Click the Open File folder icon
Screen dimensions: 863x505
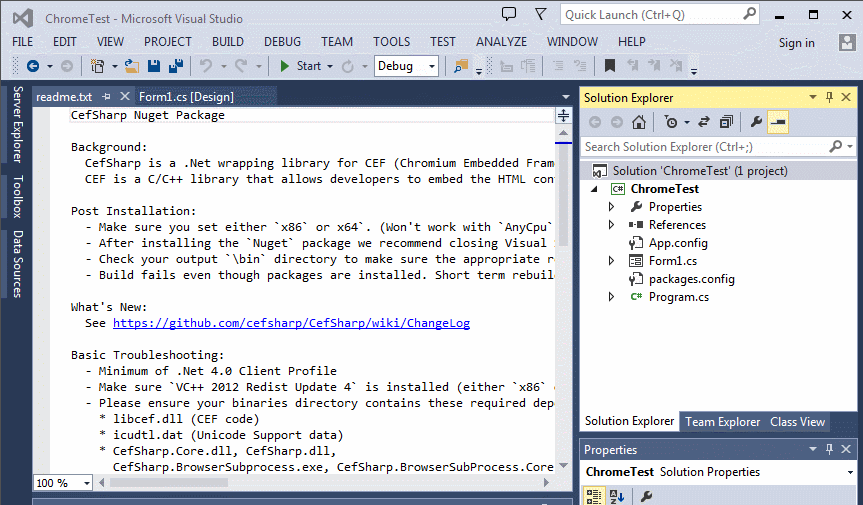tap(132, 66)
